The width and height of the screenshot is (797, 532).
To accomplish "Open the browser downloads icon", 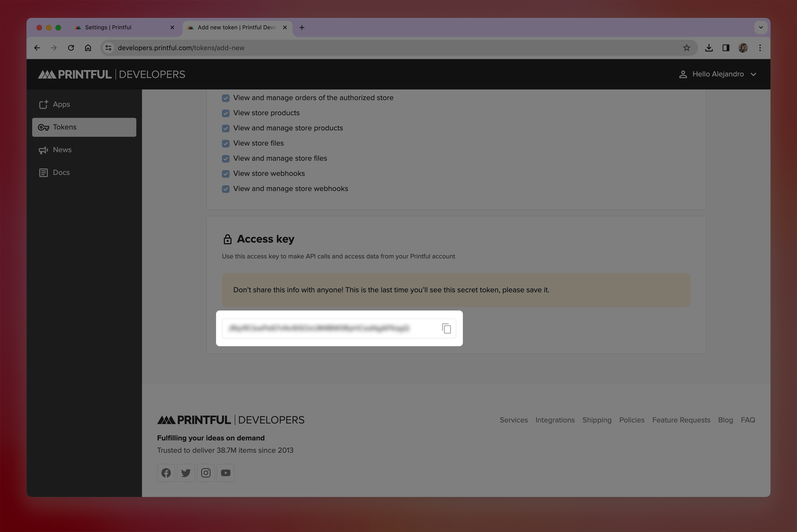I will [x=709, y=48].
